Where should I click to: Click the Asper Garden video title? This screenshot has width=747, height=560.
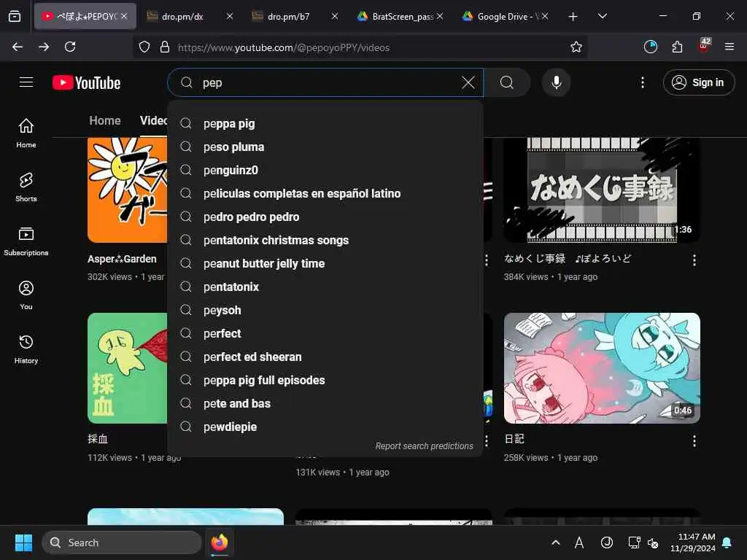click(x=122, y=259)
